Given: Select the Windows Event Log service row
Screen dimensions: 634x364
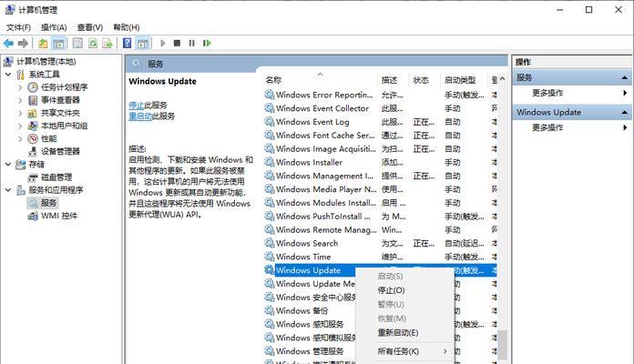Looking at the screenshot, I should click(380, 122).
